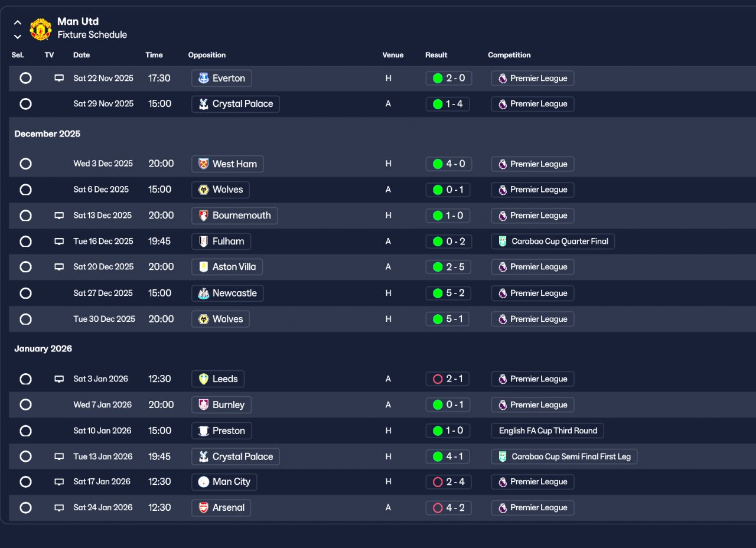
Task: Go to the next club with the down chevron
Action: (18, 36)
